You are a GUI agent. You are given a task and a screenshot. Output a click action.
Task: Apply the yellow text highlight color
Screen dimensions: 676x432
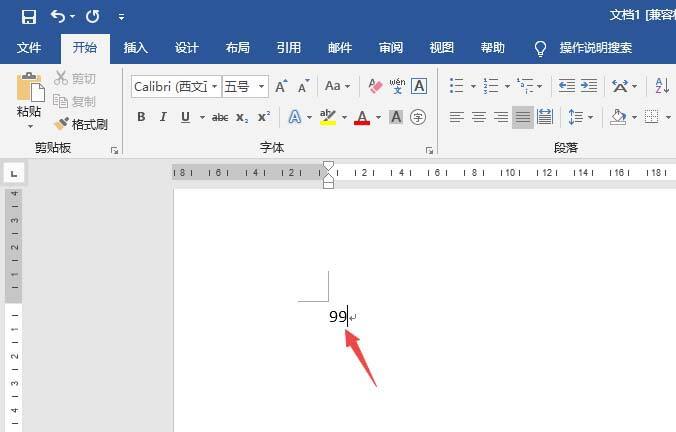click(x=328, y=117)
